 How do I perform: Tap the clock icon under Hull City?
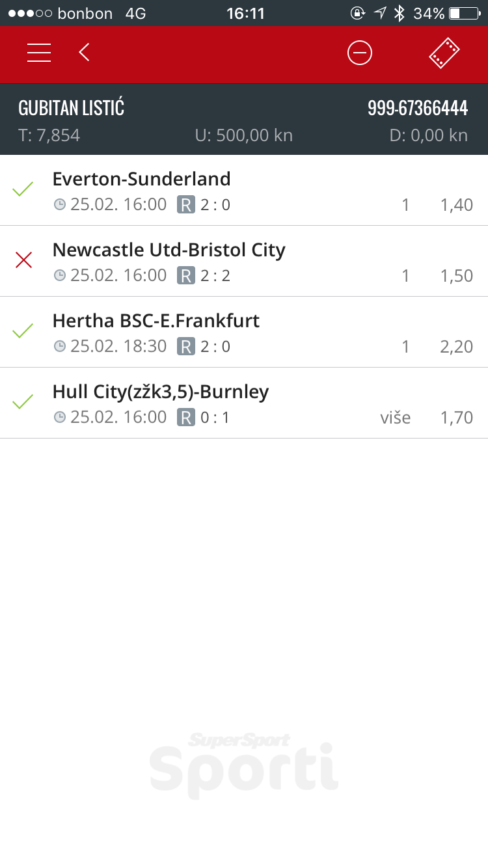click(x=60, y=418)
